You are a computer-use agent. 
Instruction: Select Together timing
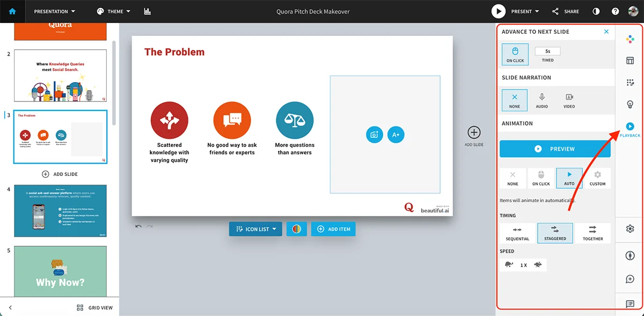pos(592,233)
